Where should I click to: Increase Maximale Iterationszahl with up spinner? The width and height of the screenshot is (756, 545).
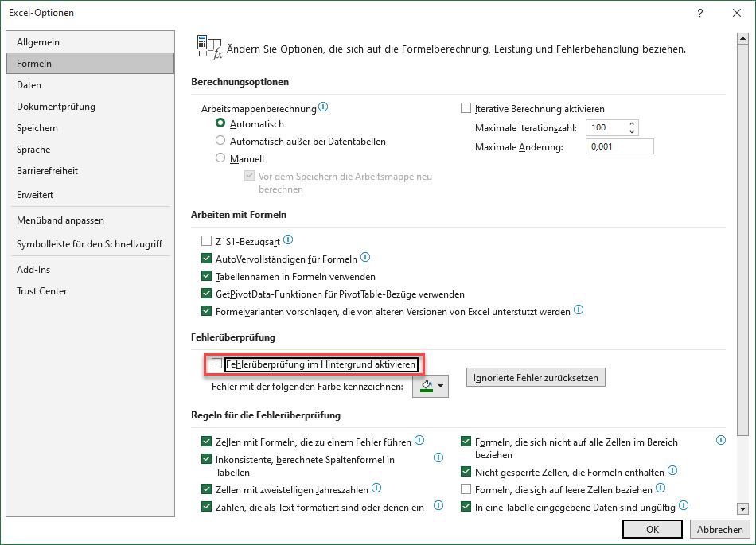(x=632, y=124)
